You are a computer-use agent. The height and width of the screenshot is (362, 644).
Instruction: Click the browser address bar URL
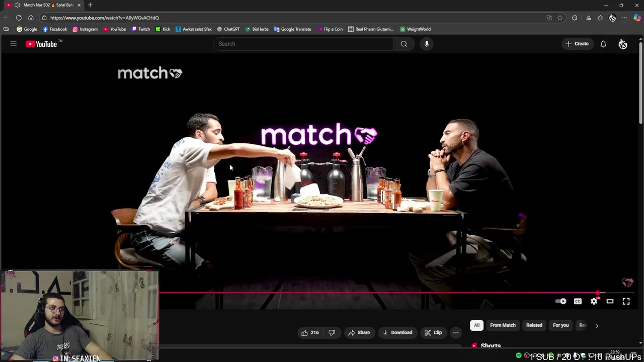click(x=105, y=18)
